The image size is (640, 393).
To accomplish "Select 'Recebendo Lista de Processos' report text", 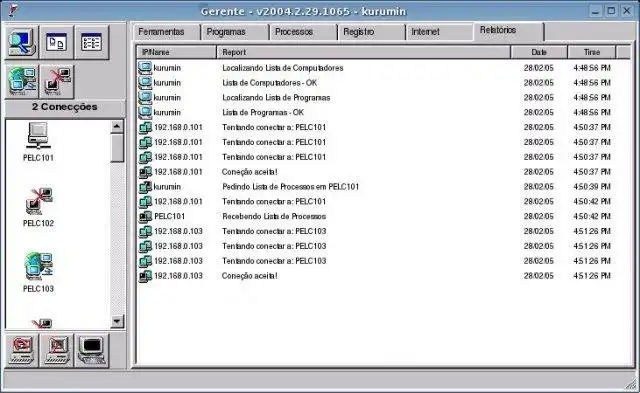I will [x=274, y=216].
